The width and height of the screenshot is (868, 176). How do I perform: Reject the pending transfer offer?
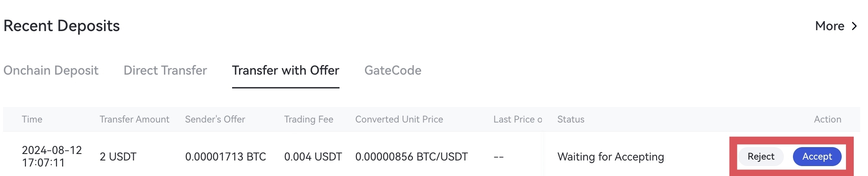tap(761, 157)
